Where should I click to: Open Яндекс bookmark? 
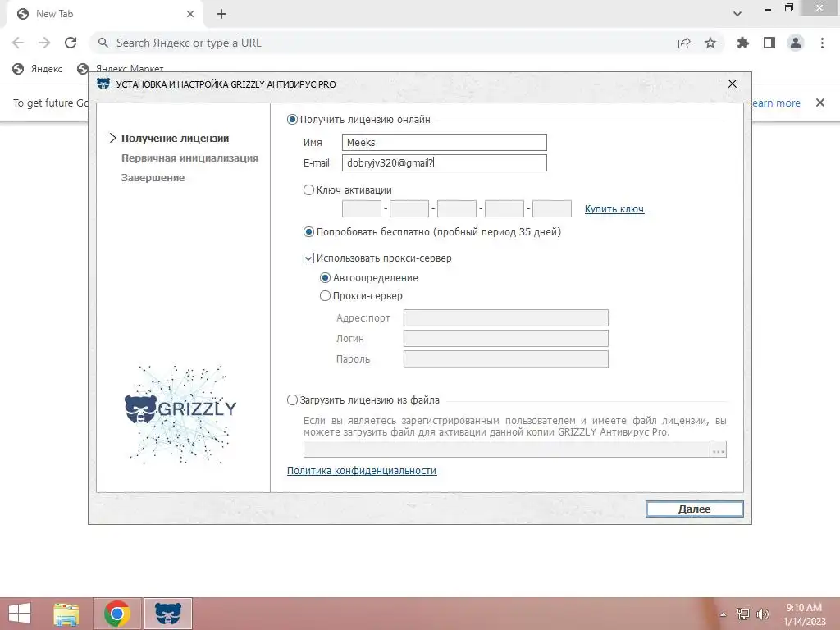click(x=38, y=69)
